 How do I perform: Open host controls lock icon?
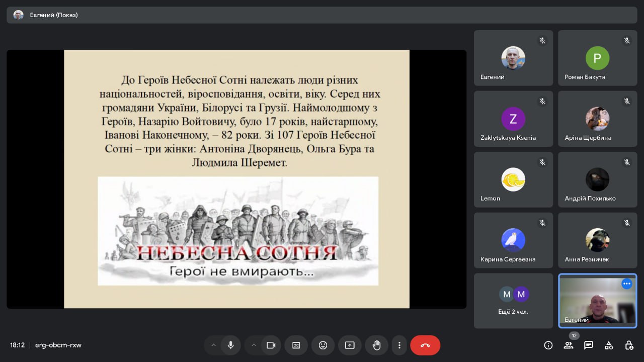click(x=629, y=345)
